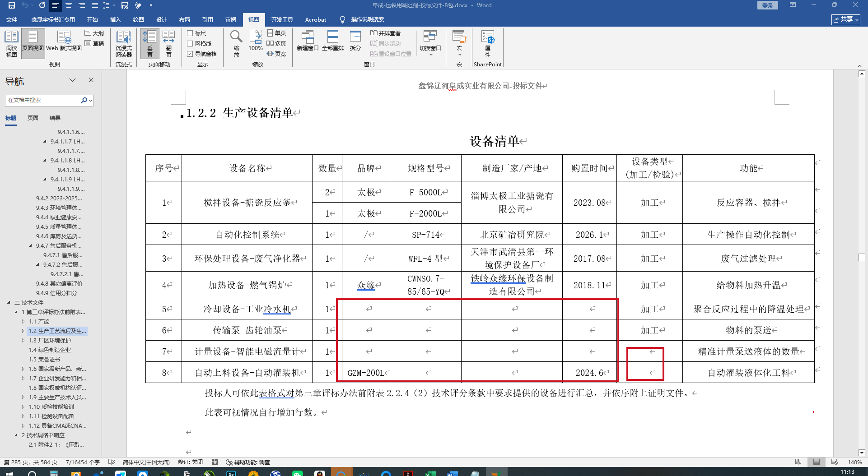Switch to the 插入 (Insert) ribbon tab

click(x=116, y=19)
